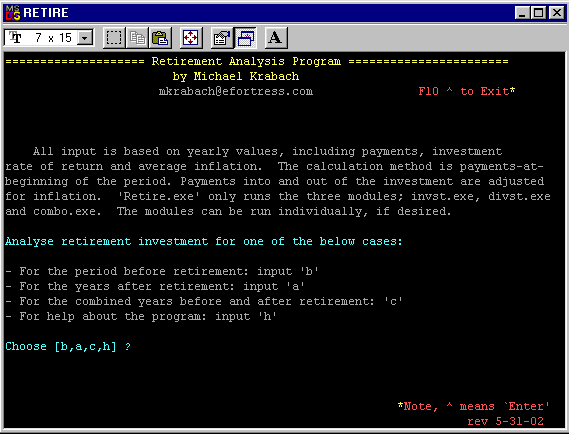569x434 pixels.
Task: Click the Paste clipboard toolbar icon
Action: click(160, 37)
